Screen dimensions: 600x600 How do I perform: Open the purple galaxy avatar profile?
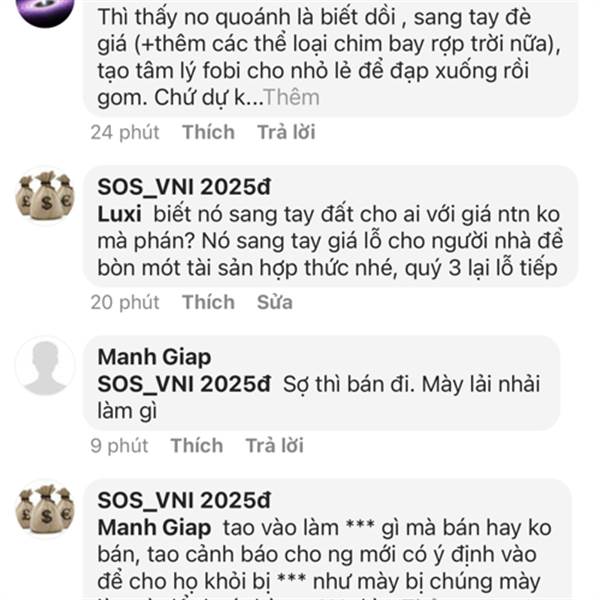click(45, 8)
